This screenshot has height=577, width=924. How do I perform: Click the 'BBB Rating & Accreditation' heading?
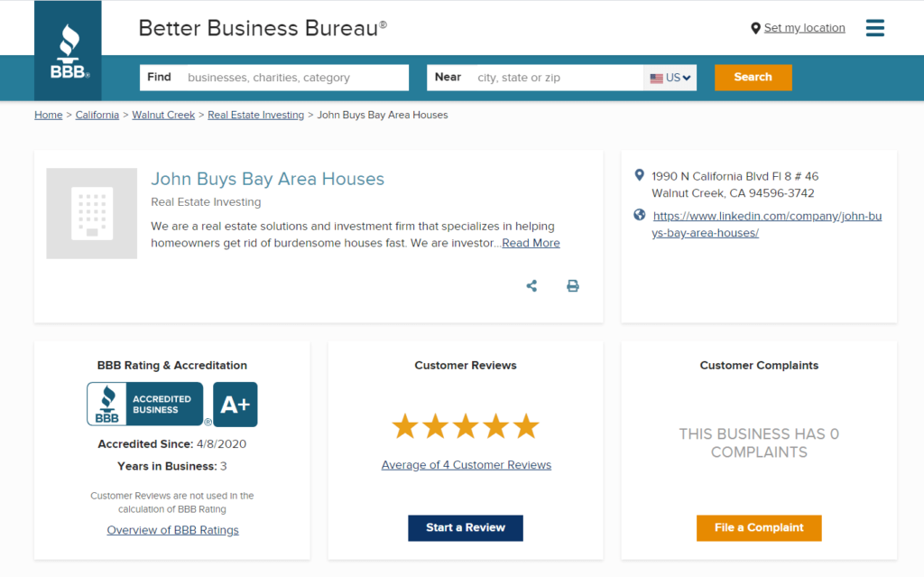(x=172, y=366)
